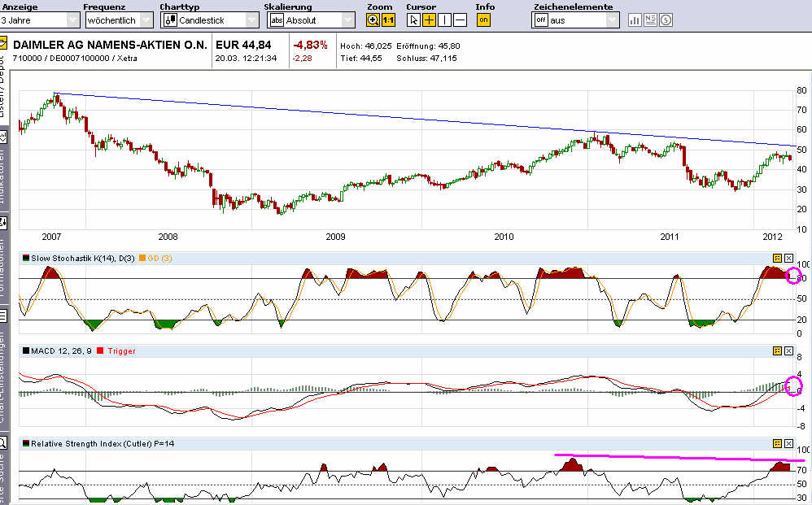Close the Relative Strength Index panel
Screen dimensions: 812x505
tap(788, 443)
